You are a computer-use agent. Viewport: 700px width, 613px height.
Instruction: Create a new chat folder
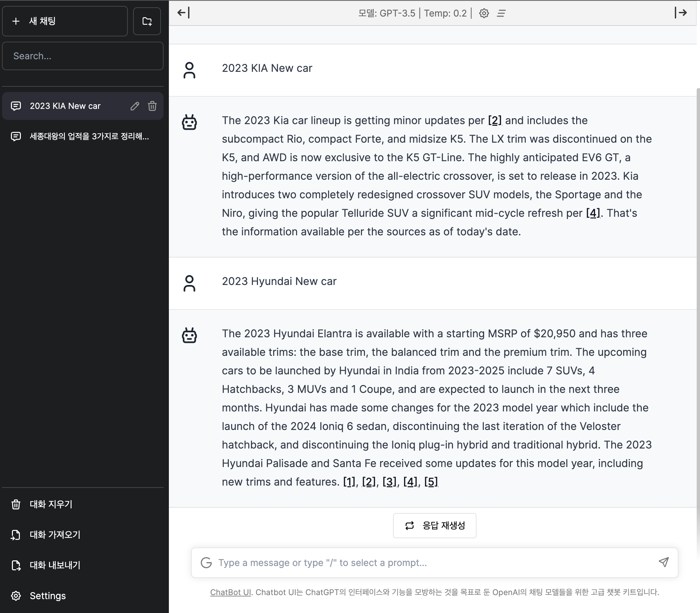[147, 21]
